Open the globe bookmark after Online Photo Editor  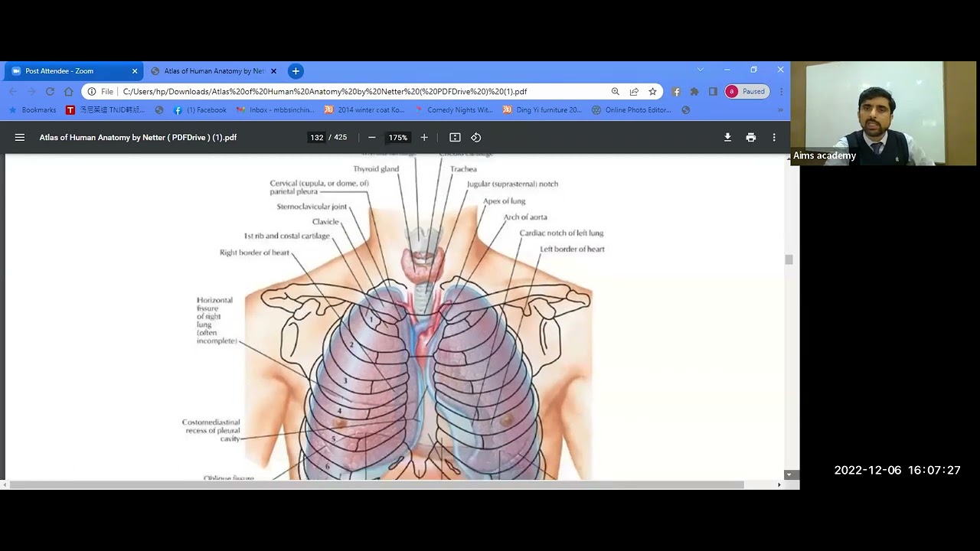click(686, 110)
